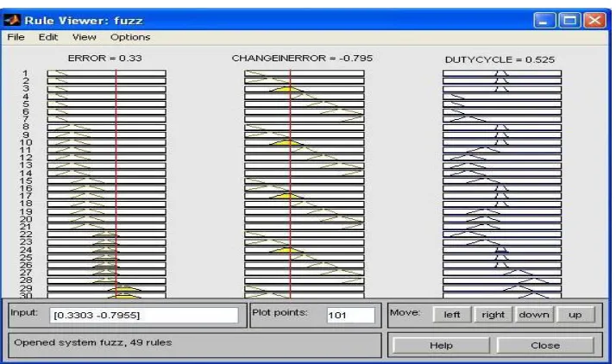616x364 pixels.
Task: Select rule number 14
Action: [26, 173]
